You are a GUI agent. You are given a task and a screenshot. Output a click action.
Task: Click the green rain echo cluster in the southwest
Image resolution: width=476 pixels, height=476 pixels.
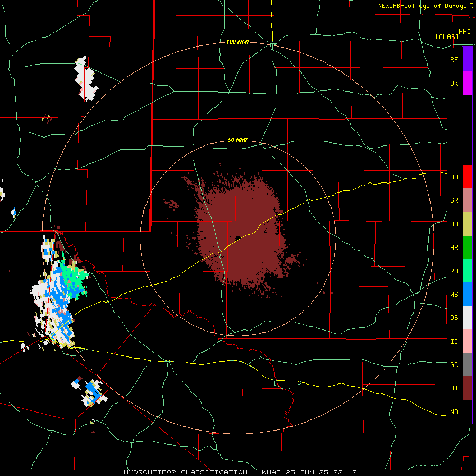tap(75, 279)
